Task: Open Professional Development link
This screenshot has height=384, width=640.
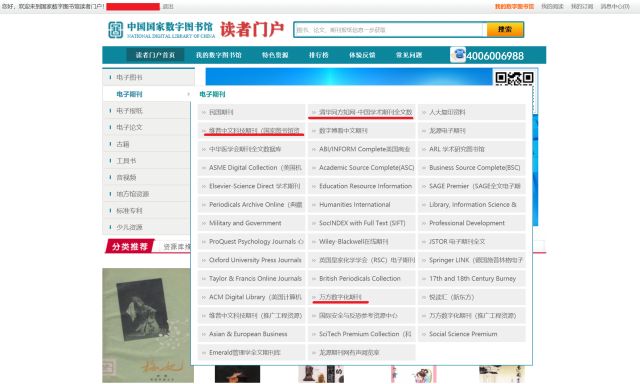Action: click(467, 223)
